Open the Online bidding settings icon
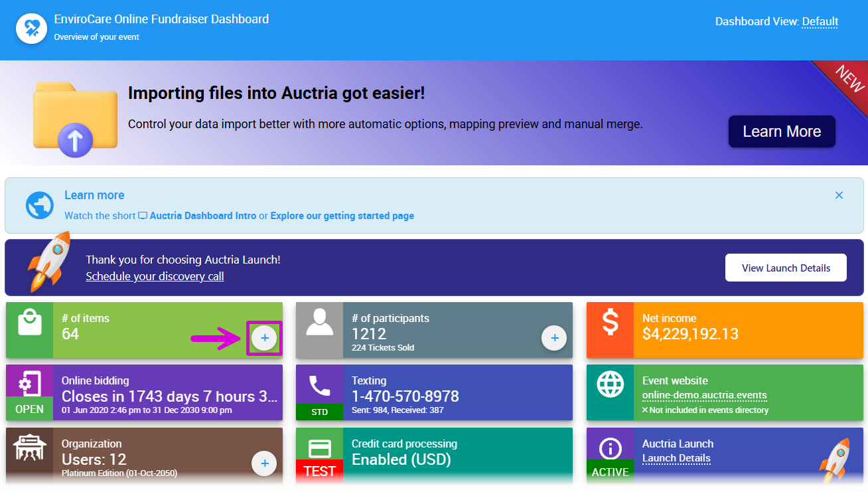This screenshot has height=492, width=868. coord(29,383)
